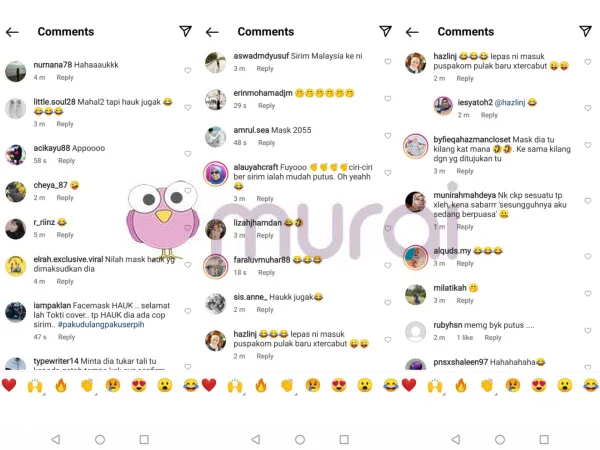Image resolution: width=600 pixels, height=450 pixels.
Task: Reply to munirahmahdeya's comment
Action: 465,227
